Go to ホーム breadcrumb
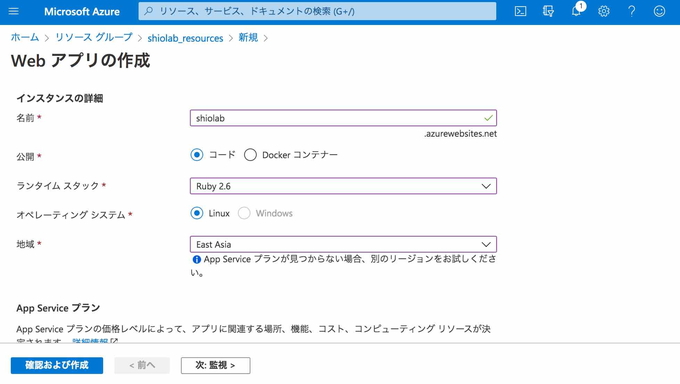The image size is (680, 384). pos(25,38)
